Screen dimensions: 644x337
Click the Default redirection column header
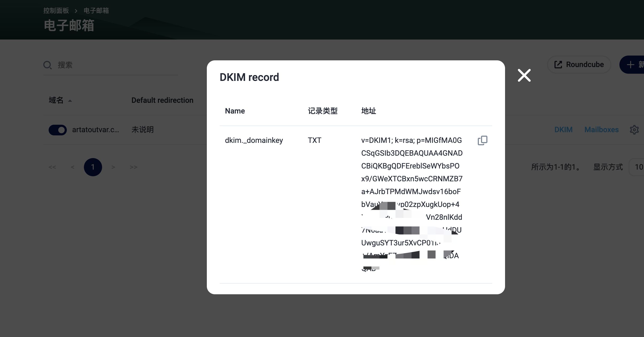pos(162,100)
